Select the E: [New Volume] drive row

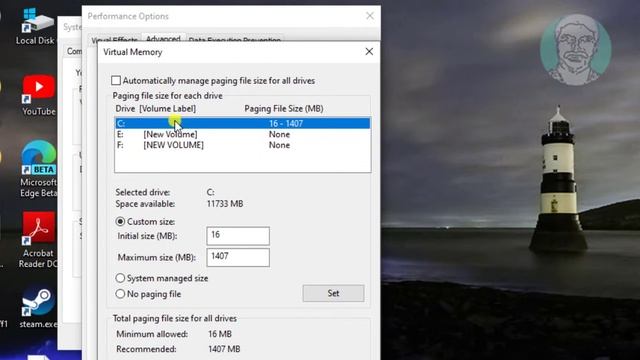242,134
